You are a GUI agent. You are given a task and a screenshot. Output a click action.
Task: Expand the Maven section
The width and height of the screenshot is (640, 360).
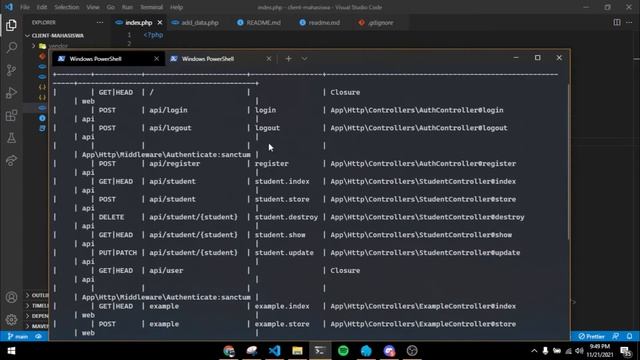tap(37, 326)
